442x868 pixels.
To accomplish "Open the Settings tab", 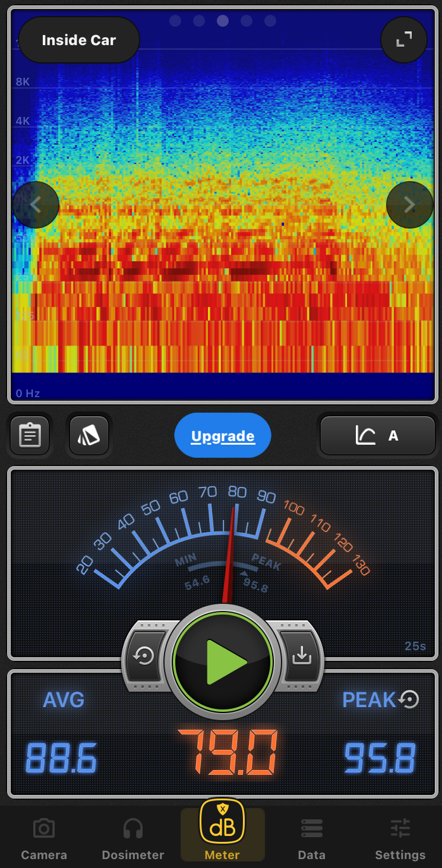I will tap(400, 838).
